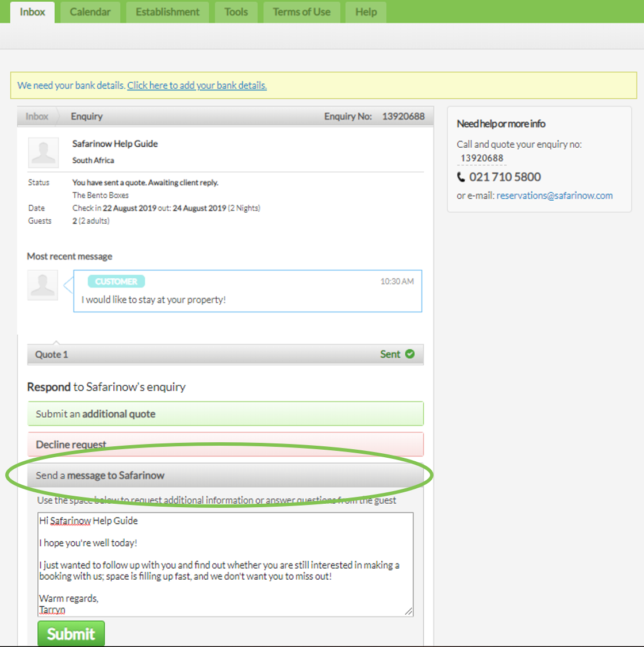
Task: Click the 10:30 AM timestamp
Action: point(397,281)
